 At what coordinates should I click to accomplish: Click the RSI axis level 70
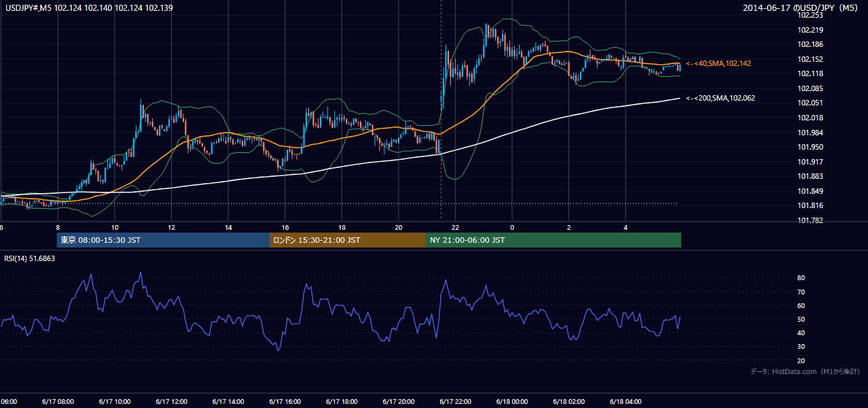click(x=801, y=292)
